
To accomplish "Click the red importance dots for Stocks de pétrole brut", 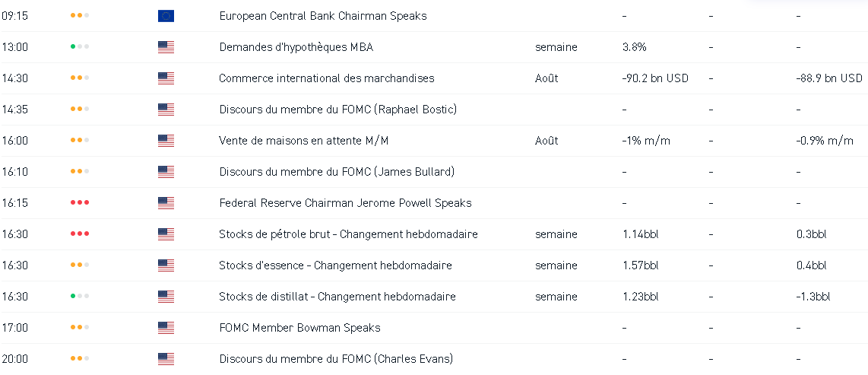I will click(x=80, y=234).
